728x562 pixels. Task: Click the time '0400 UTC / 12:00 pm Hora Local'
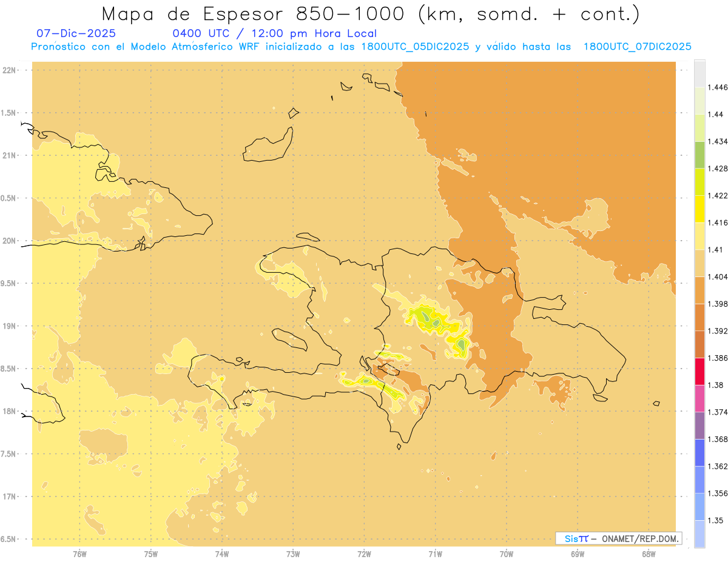[275, 34]
